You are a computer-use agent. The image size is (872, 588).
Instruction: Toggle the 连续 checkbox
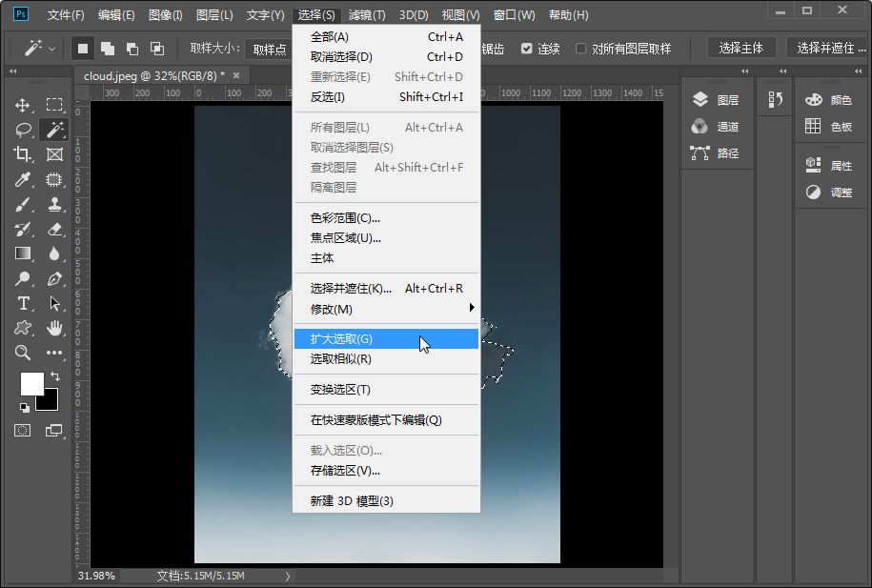click(x=527, y=49)
